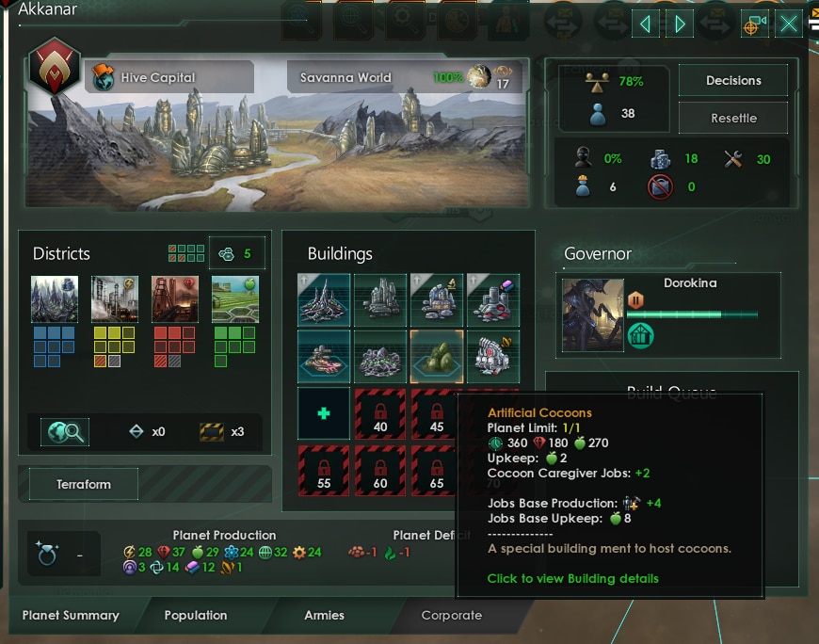Screen dimensions: 819x644
Task: Click the Artificial Cocoons building slot
Action: [437, 356]
